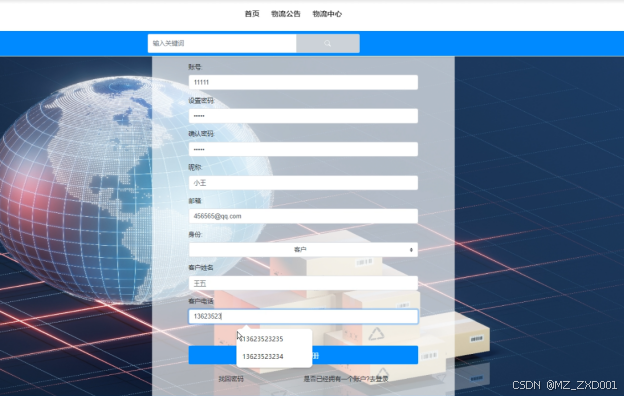Click the 账号 field containing 11111
The width and height of the screenshot is (624, 397).
coord(303,82)
